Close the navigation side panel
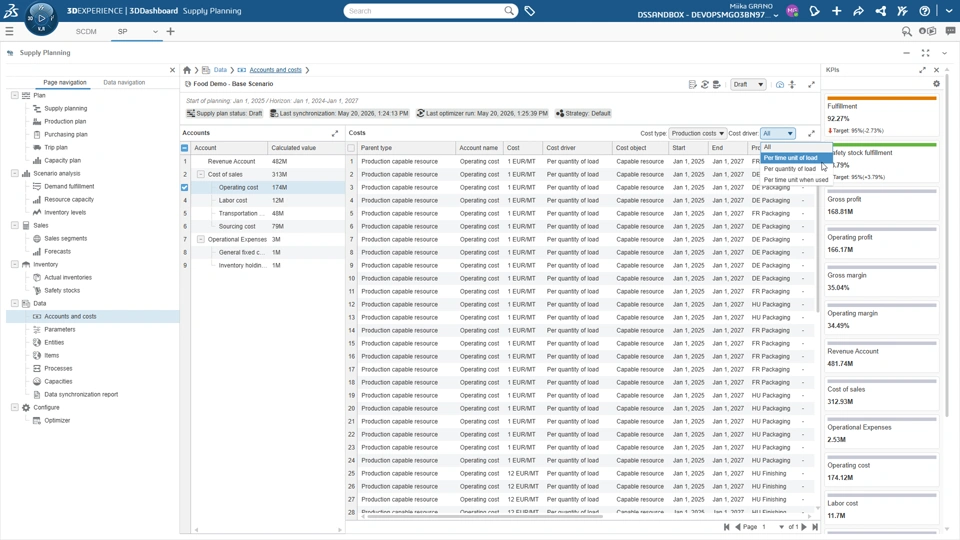The height and width of the screenshot is (540, 960). (x=172, y=70)
